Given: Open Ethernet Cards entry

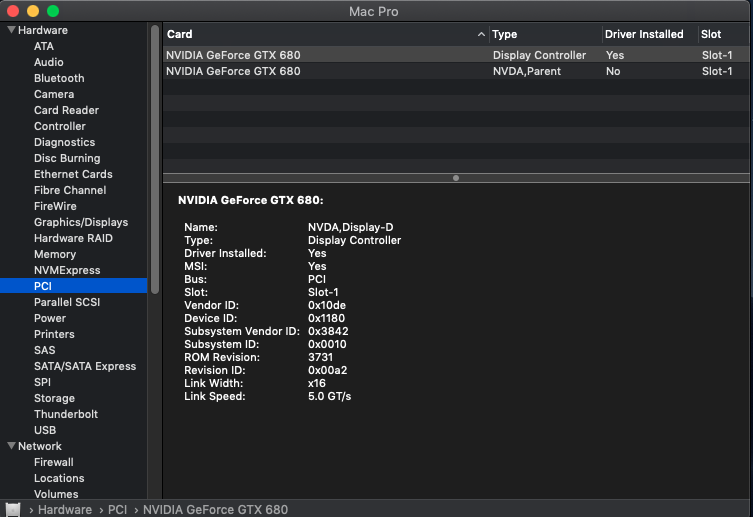Looking at the screenshot, I should click(73, 174).
